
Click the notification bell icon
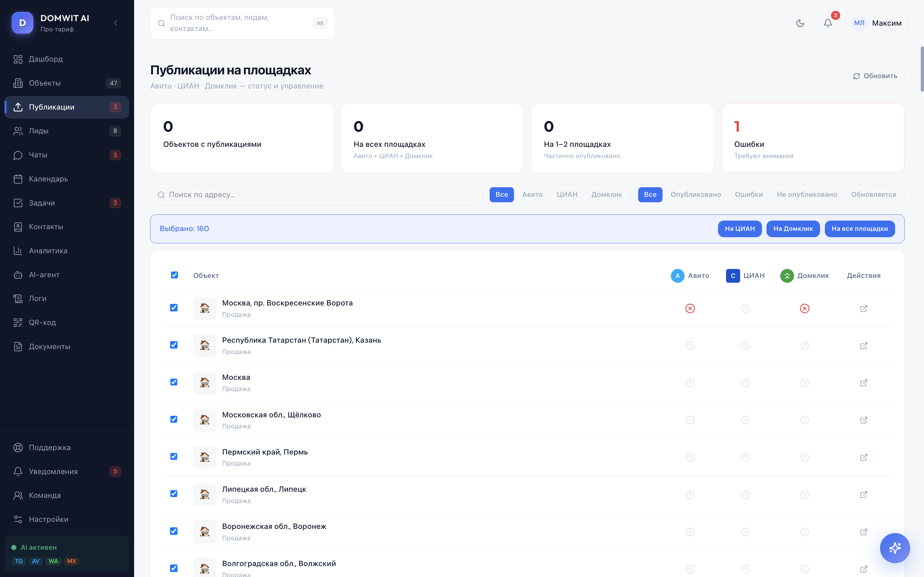(827, 23)
